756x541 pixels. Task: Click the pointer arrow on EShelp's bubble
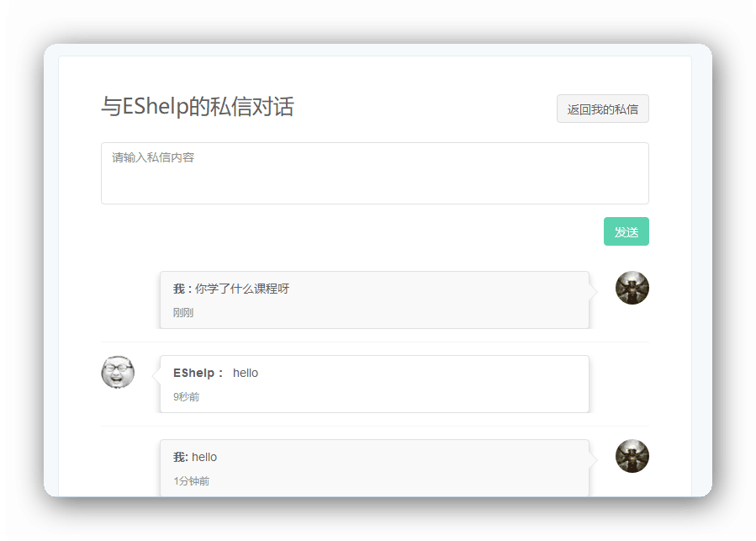click(x=156, y=374)
